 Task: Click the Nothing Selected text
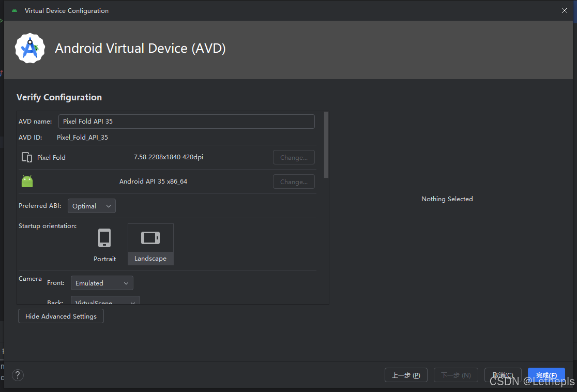pos(447,199)
